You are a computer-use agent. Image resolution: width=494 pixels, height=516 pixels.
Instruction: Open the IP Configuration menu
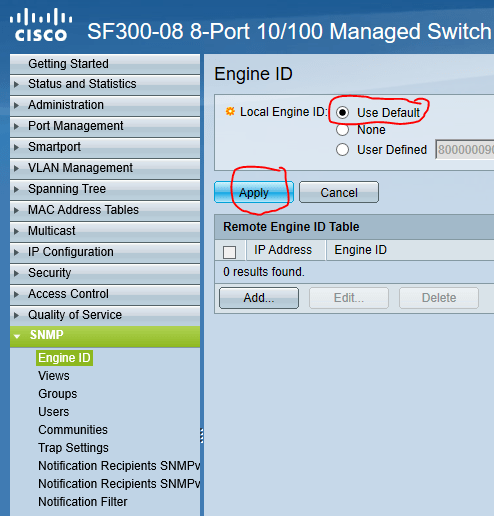(x=105, y=252)
